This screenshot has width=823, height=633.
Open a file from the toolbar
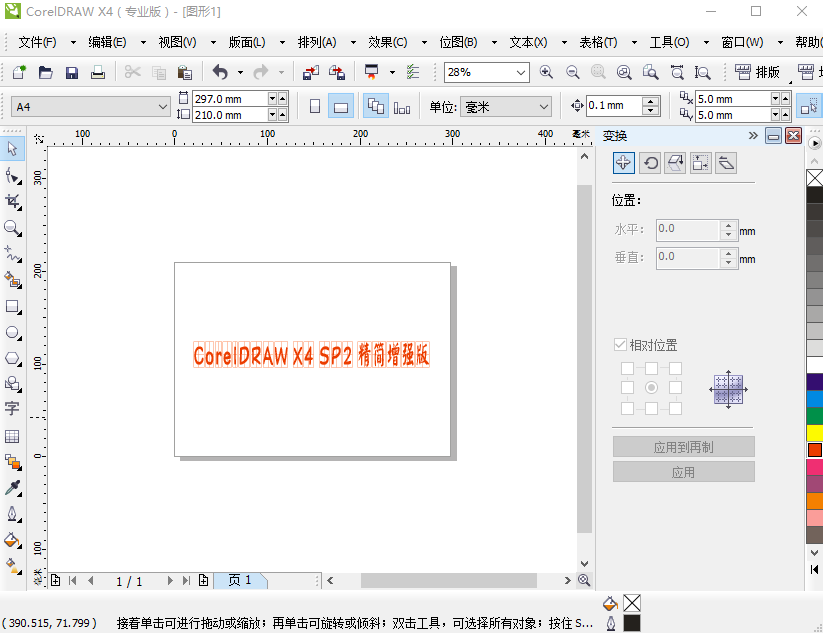(x=46, y=72)
